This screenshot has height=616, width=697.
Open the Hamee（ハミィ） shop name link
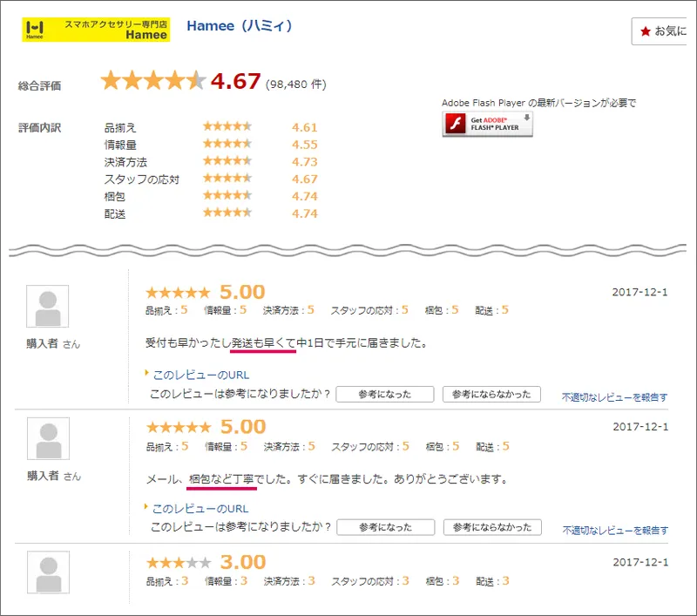(239, 26)
